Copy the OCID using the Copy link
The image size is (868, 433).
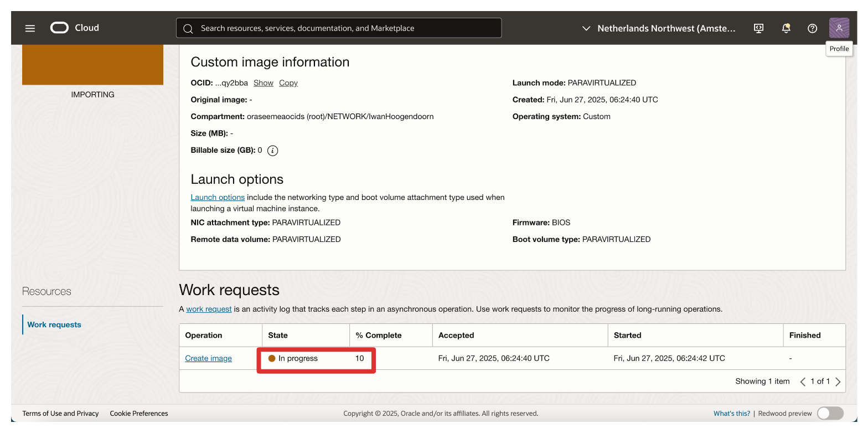[x=288, y=83]
